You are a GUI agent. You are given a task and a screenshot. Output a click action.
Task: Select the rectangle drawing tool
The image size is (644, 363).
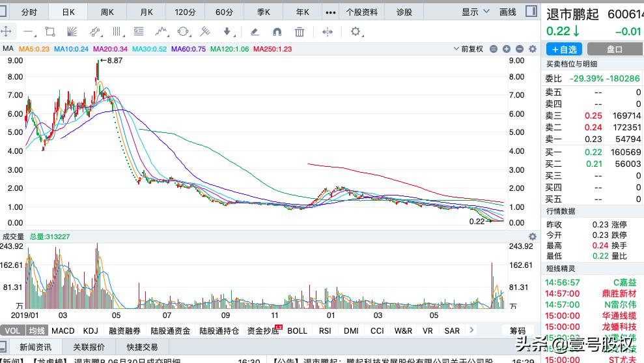(x=50, y=32)
